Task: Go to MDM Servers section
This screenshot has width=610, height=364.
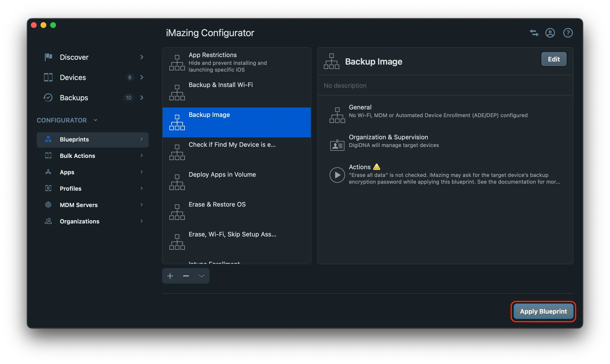Action: coord(79,205)
